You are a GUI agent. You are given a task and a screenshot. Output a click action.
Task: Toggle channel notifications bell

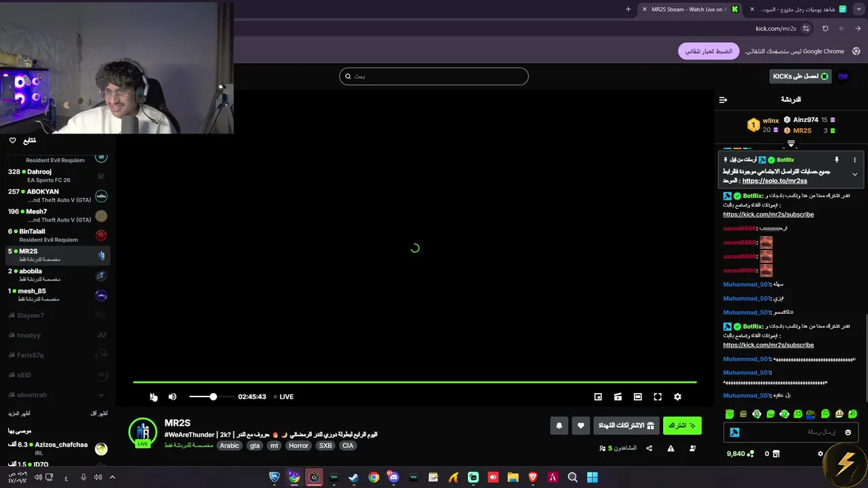pos(559,426)
